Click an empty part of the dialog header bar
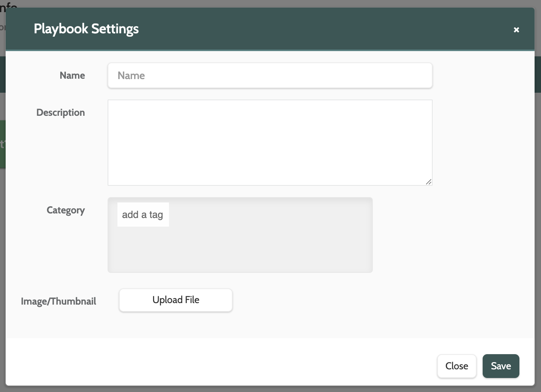This screenshot has width=541, height=392. (303, 29)
